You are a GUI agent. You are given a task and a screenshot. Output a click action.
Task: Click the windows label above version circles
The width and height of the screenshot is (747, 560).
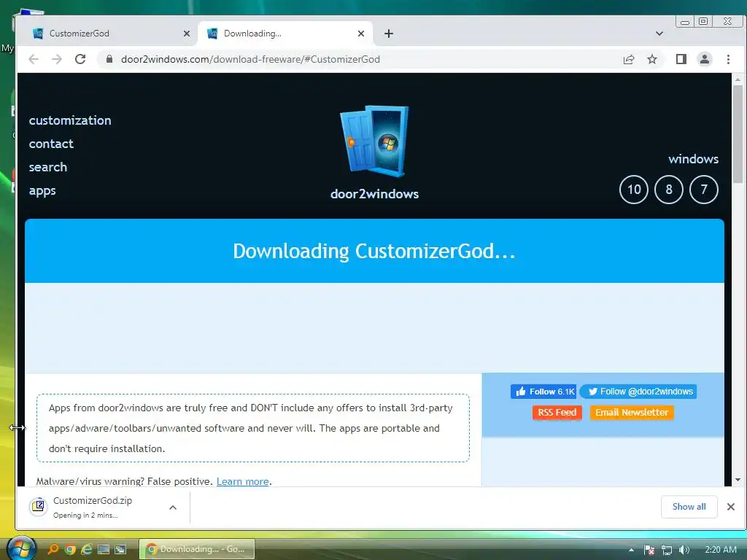693,159
